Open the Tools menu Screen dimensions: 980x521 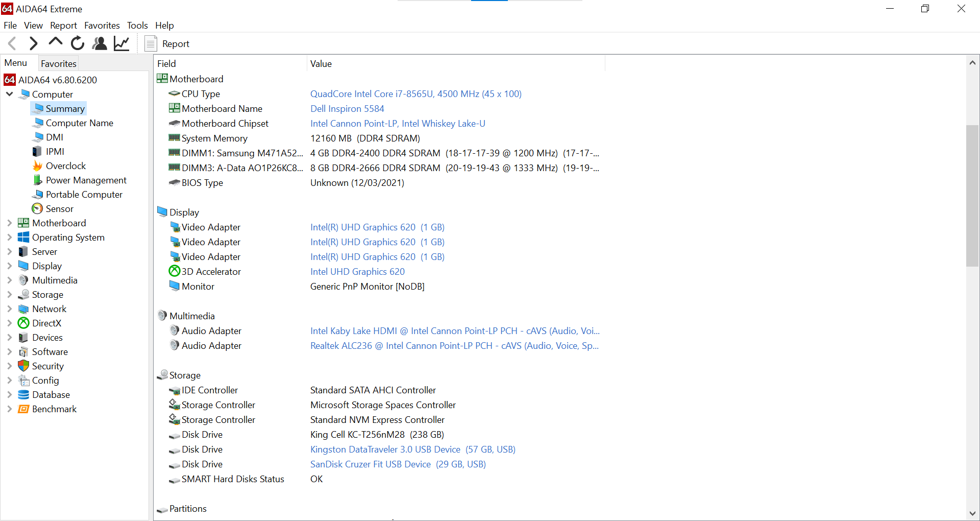pyautogui.click(x=137, y=26)
